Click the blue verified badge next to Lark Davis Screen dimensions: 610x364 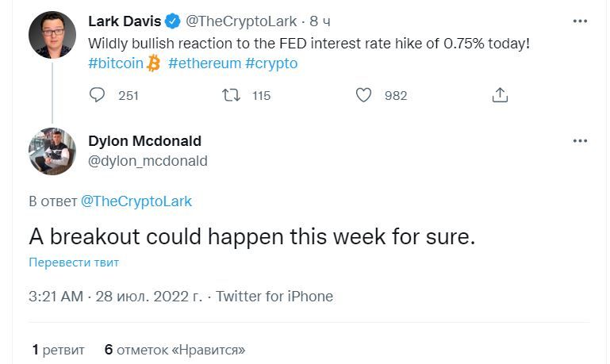(x=173, y=21)
